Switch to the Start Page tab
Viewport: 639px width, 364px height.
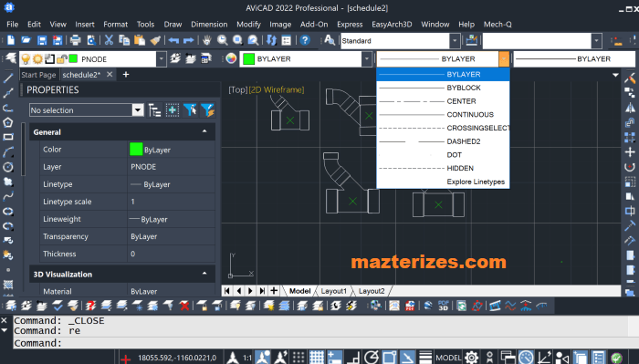(38, 75)
